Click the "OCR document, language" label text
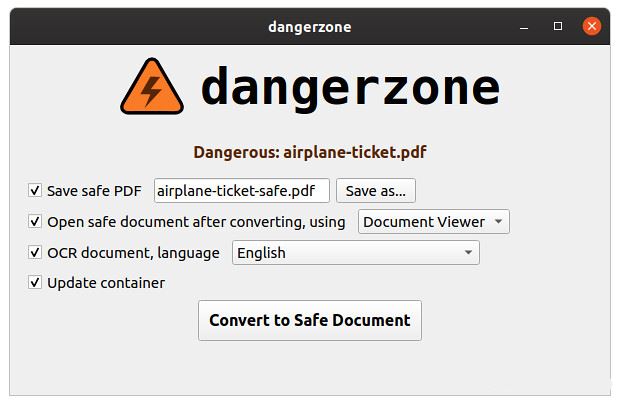Screen dimensions: 620x405 [133, 253]
